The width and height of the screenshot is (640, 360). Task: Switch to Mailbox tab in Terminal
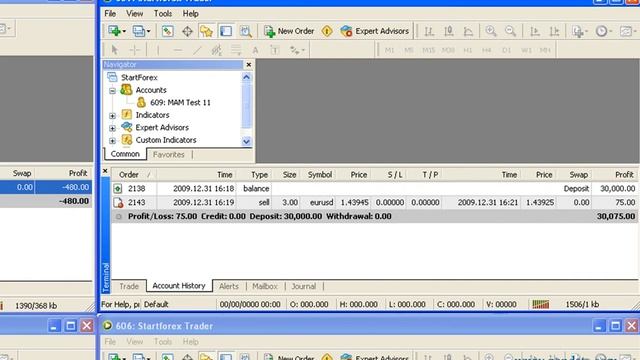tap(264, 287)
